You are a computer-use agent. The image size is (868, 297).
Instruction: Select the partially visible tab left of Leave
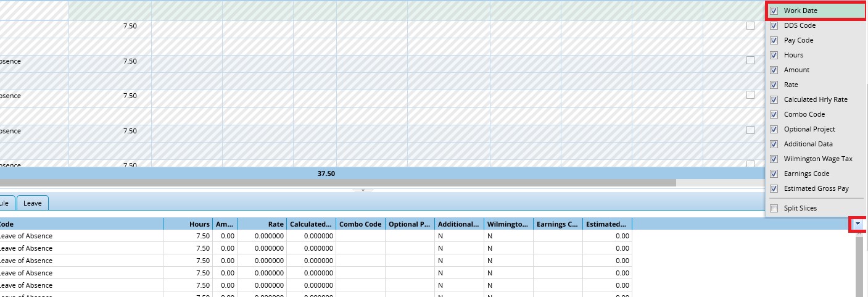pyautogui.click(x=6, y=203)
